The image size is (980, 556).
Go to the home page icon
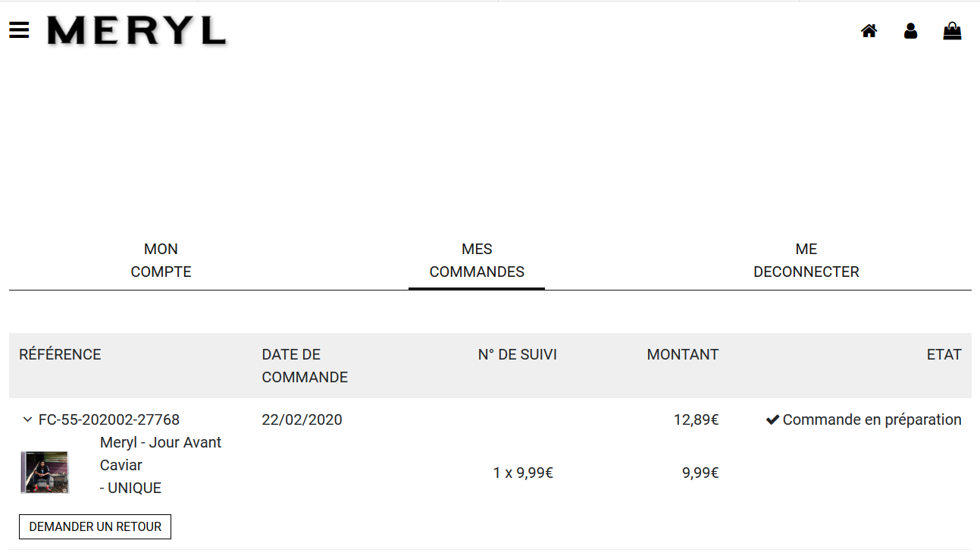[869, 31]
